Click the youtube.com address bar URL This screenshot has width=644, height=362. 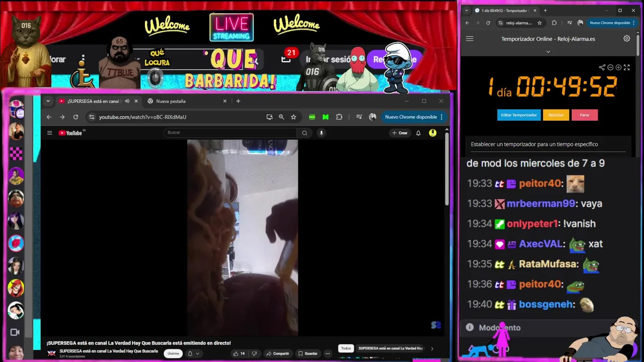click(142, 117)
